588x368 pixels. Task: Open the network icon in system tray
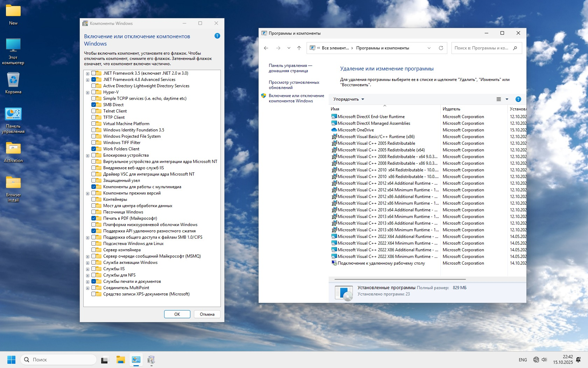tap(536, 360)
